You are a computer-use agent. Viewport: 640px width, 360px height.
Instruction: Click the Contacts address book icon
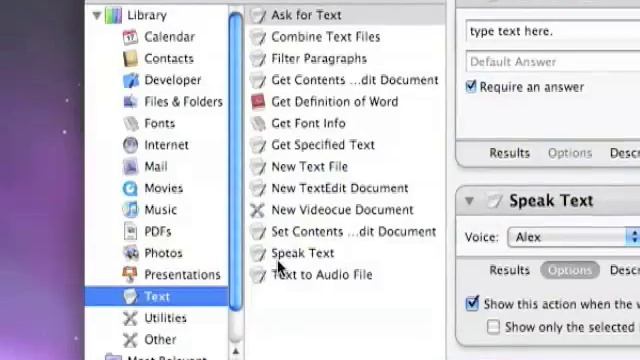click(130, 59)
